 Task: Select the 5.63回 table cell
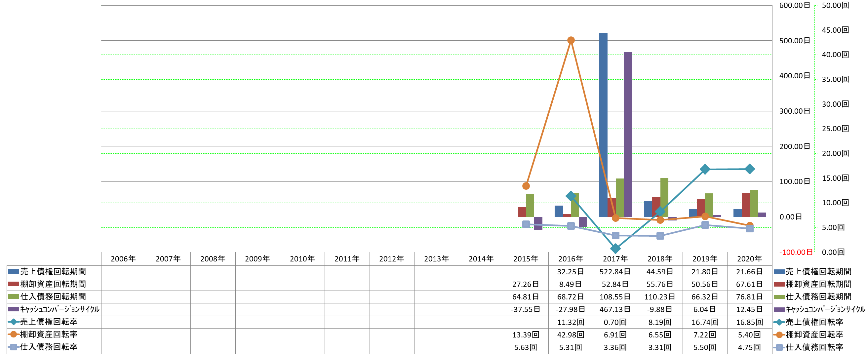[526, 347]
